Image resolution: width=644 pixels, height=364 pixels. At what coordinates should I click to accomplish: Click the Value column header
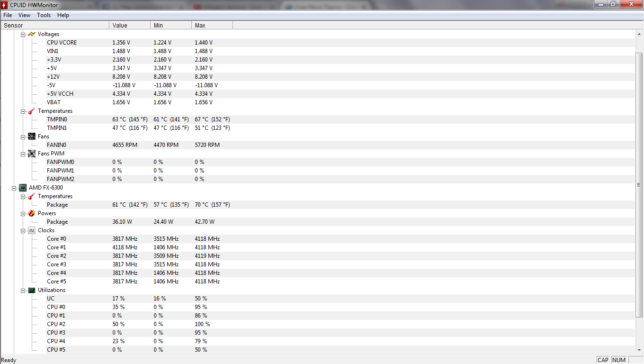click(130, 25)
